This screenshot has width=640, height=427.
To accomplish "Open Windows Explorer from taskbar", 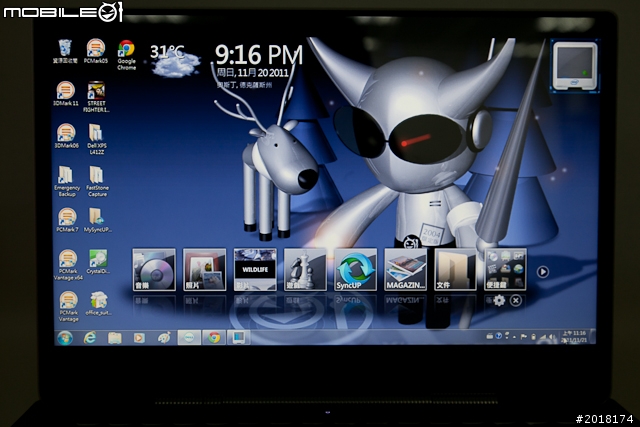I will click(x=115, y=338).
